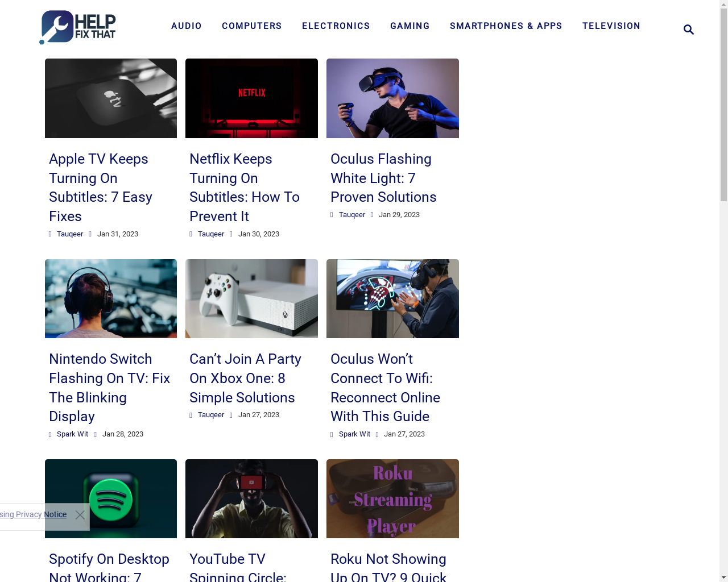The width and height of the screenshot is (728, 582).
Task: Open the VR user at screen thumbnail
Action: [392, 299]
